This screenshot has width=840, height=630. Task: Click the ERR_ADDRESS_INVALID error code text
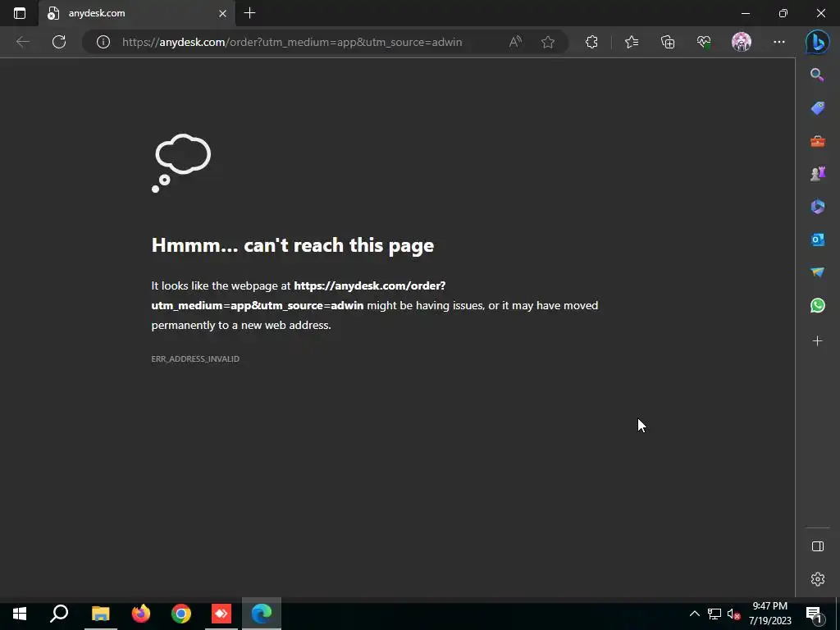click(x=195, y=359)
